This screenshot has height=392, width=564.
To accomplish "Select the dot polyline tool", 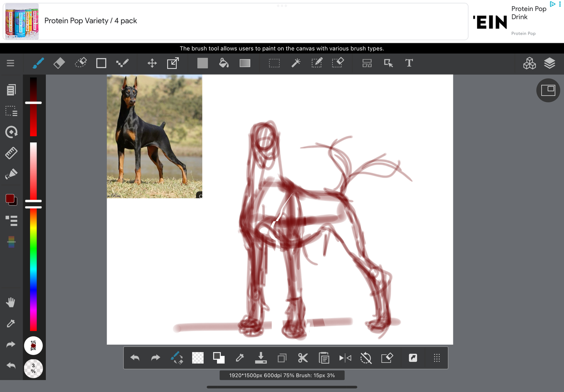I will click(x=122, y=63).
